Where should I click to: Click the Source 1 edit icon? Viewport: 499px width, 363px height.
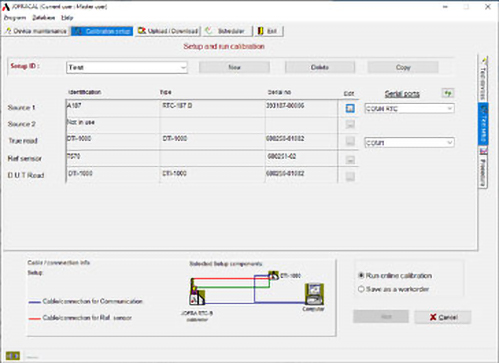[350, 108]
